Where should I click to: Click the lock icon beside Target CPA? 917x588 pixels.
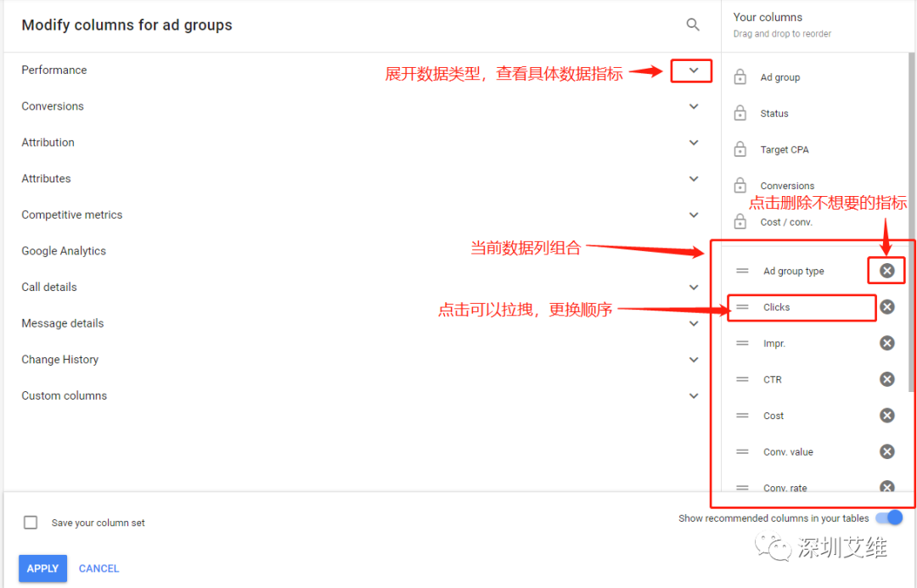click(x=740, y=149)
